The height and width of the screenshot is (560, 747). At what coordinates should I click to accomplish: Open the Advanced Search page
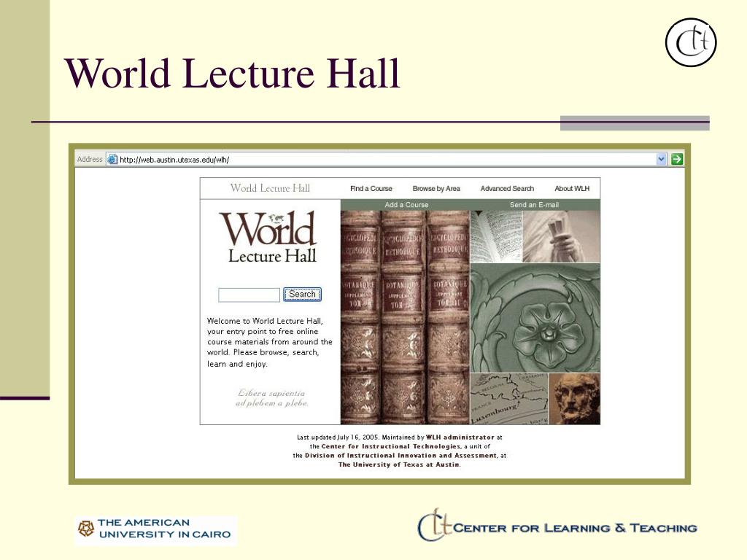pos(507,189)
